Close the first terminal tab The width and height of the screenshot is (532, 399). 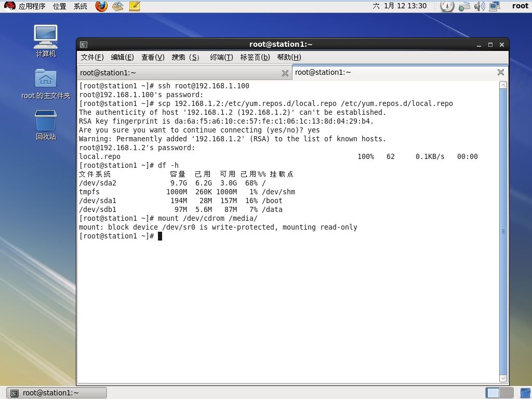(285, 73)
